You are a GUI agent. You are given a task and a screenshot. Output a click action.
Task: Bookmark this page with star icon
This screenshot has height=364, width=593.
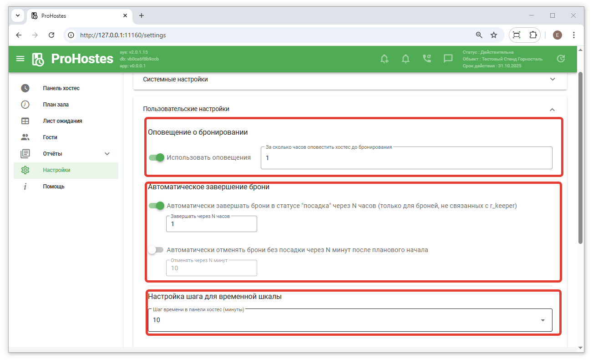(x=494, y=35)
